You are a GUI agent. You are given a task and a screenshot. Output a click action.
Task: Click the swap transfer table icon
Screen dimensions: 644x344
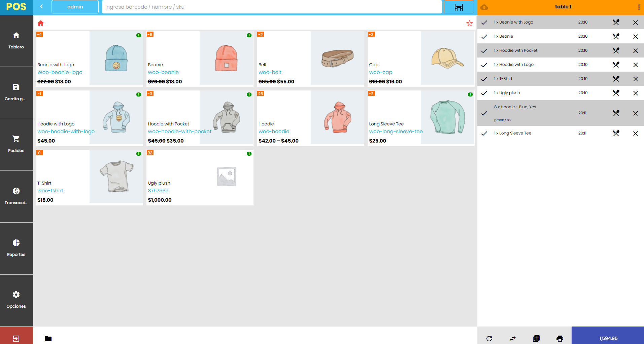pos(513,339)
